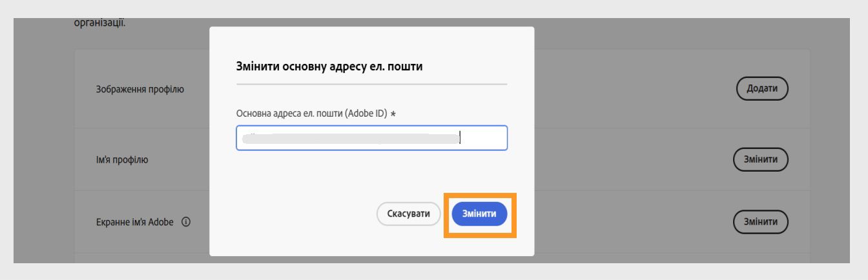Click Змінити in the Екранне ім'я Adobe row
The image size is (868, 280).
point(762,222)
